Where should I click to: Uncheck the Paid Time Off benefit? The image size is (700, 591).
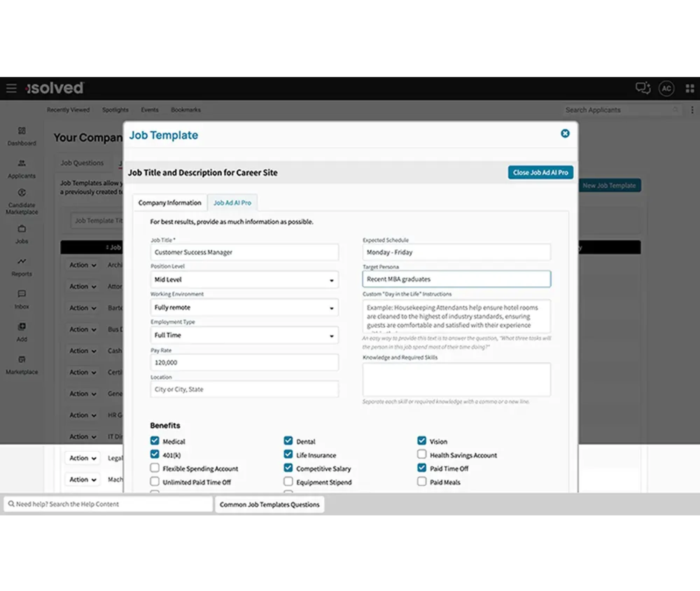(422, 467)
